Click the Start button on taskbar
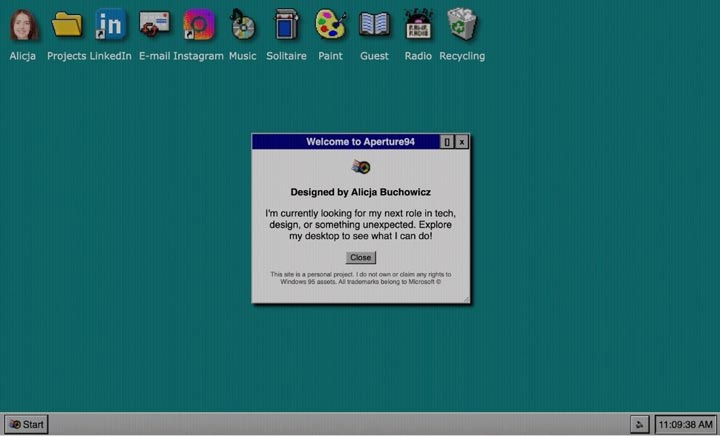This screenshot has height=436, width=720. point(26,425)
